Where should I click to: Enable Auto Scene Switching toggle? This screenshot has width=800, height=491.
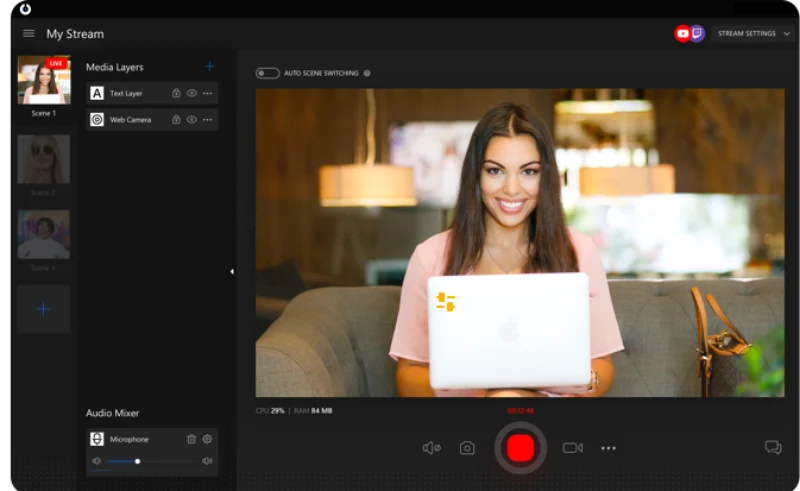[267, 73]
